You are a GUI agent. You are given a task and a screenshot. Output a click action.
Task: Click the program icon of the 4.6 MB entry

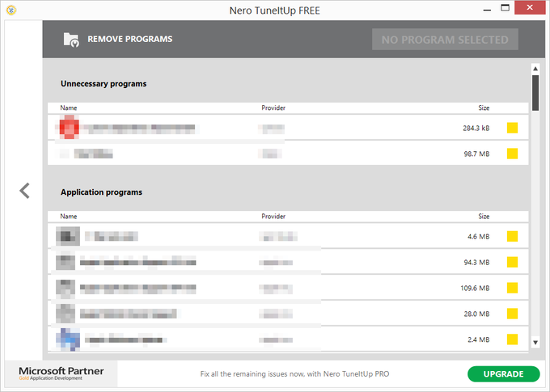point(67,236)
